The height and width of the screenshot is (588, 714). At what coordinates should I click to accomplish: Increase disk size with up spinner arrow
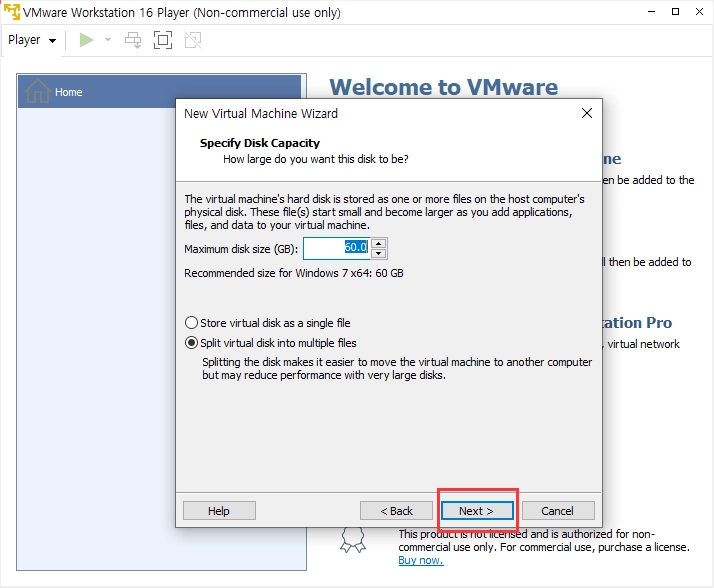378,243
